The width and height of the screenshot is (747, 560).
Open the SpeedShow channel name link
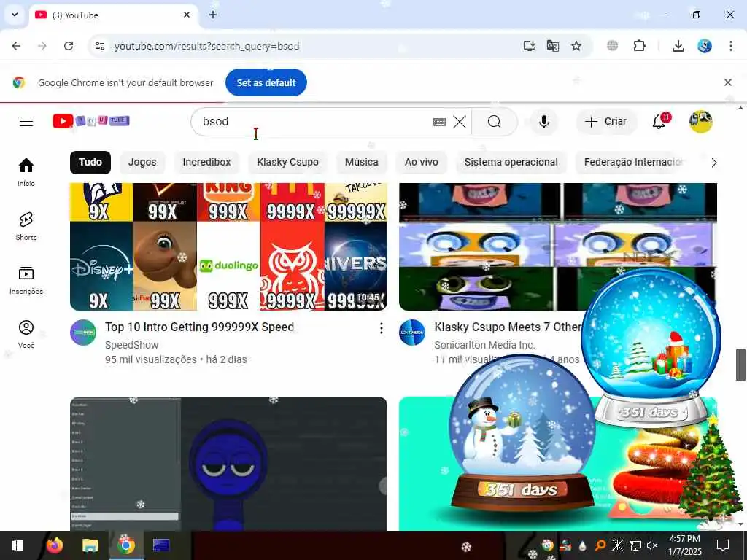tap(131, 345)
